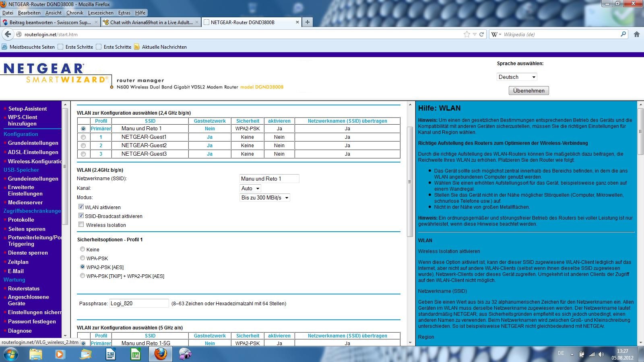Switch to the Beitrag beantworten tab
Viewport: 644px width, 362px height.
coord(50,22)
